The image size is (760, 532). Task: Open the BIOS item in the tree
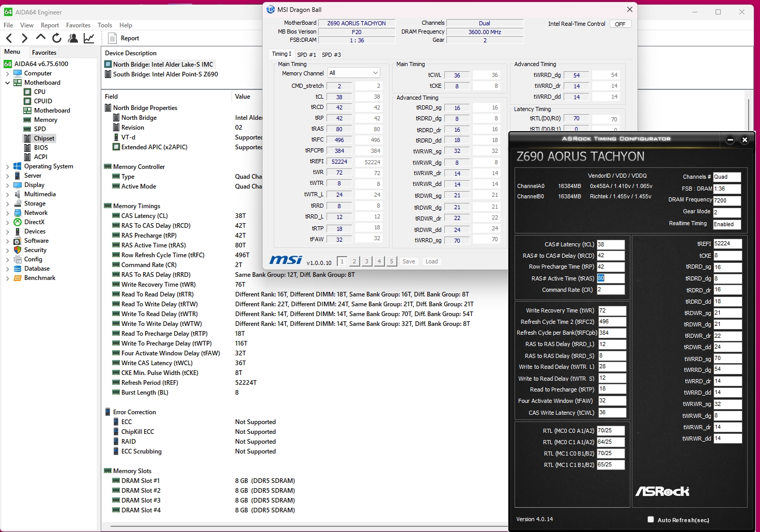click(x=41, y=148)
